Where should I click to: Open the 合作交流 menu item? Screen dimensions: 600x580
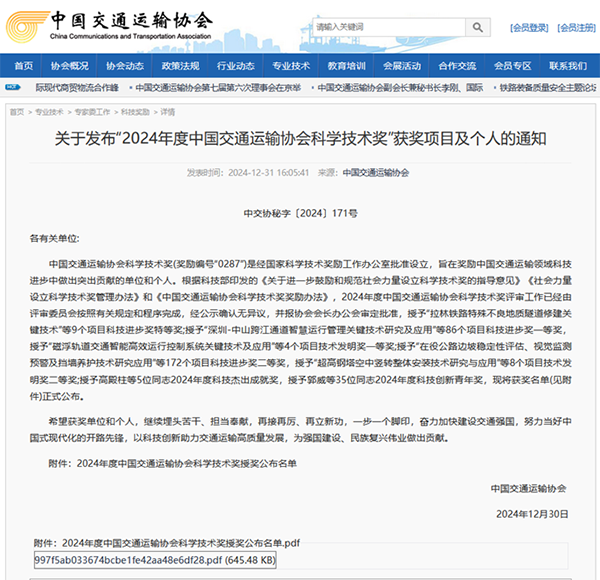457,66
